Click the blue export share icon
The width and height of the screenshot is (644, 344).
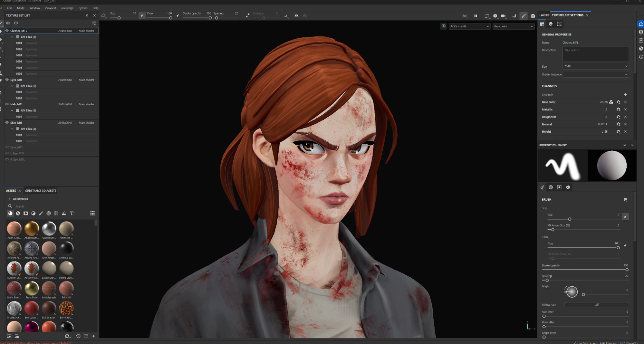coord(641,24)
